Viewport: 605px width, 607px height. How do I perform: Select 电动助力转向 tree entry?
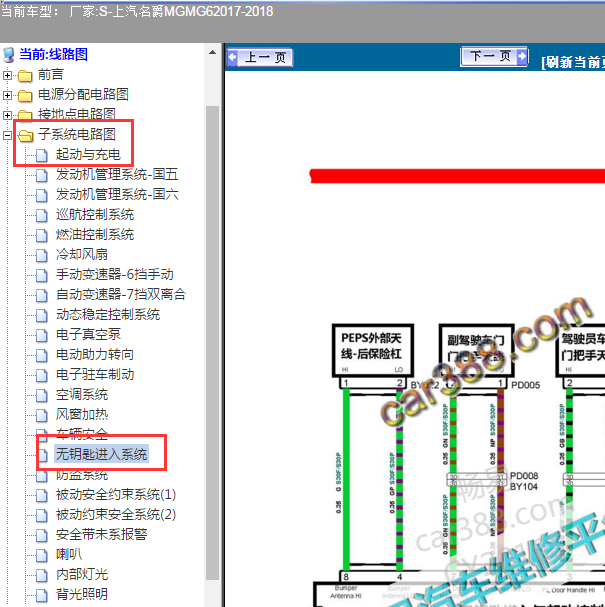coord(95,355)
